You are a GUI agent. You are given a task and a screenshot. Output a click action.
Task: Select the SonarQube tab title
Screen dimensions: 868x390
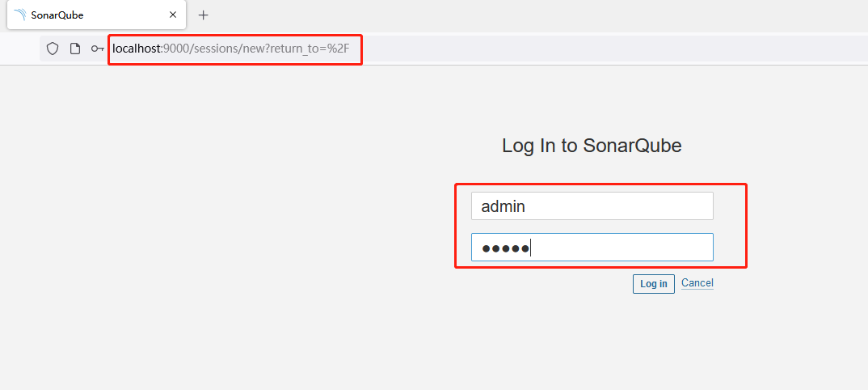click(x=57, y=15)
